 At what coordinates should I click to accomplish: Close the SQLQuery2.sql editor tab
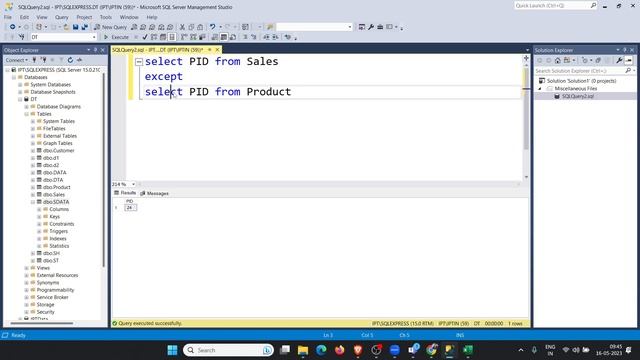coord(217,50)
